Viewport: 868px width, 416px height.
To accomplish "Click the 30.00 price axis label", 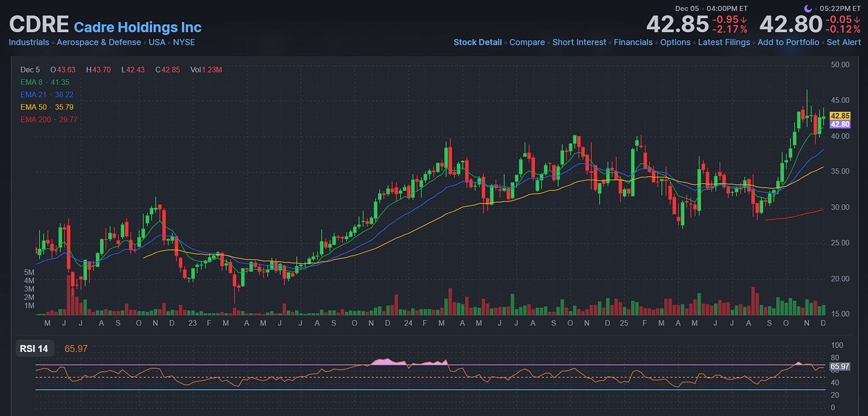I will click(839, 207).
